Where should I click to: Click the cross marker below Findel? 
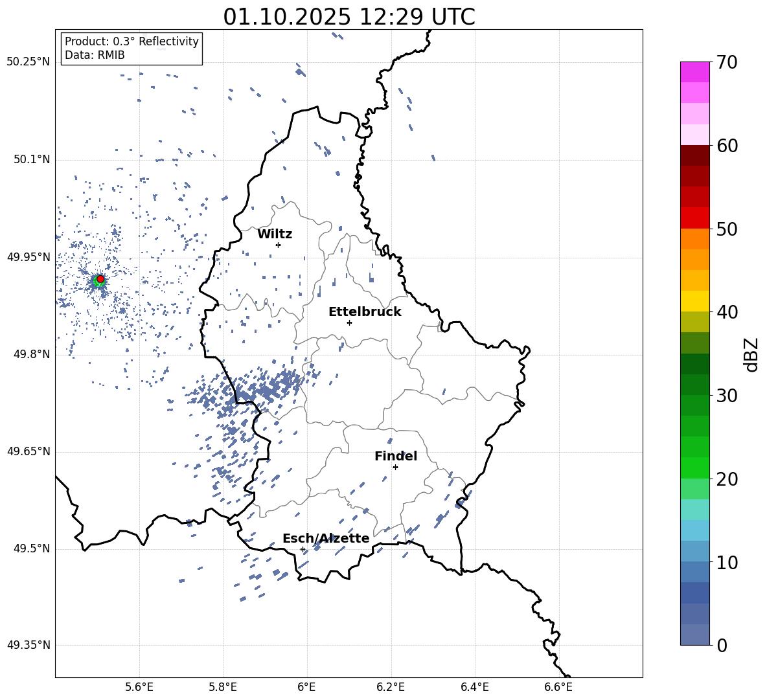[x=395, y=467]
